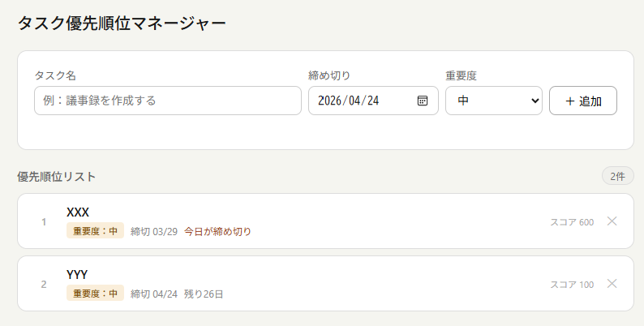
Task: Delete the XXX task with its X icon
Action: pyautogui.click(x=612, y=221)
